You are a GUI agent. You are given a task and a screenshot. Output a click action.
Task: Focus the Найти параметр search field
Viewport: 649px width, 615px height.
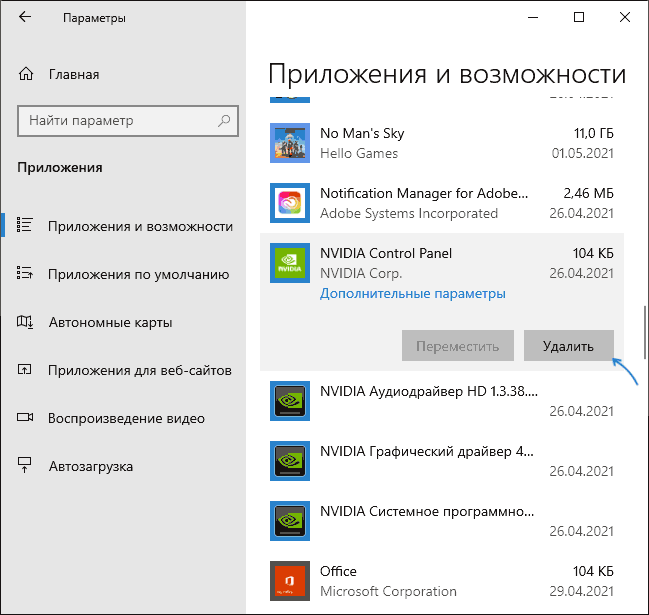tap(128, 120)
